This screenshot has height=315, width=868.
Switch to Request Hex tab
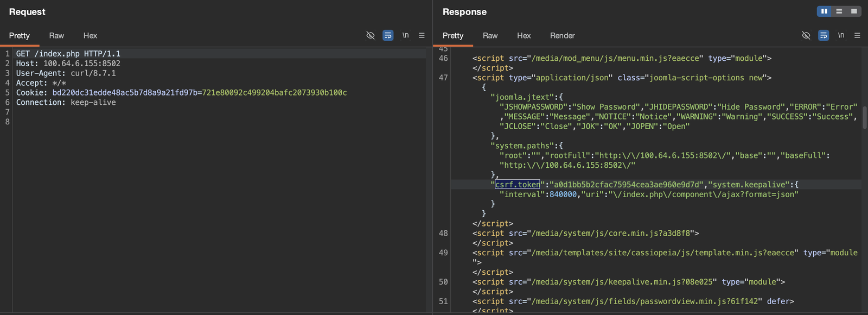point(90,35)
